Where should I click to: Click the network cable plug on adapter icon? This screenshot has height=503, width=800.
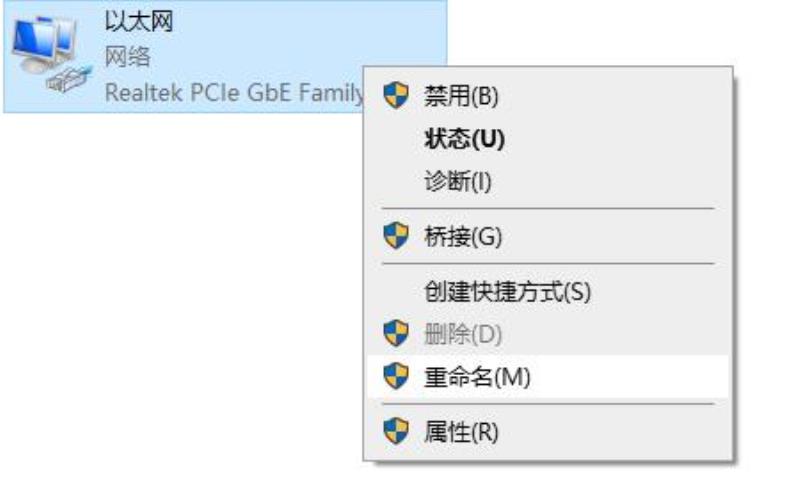[69, 79]
